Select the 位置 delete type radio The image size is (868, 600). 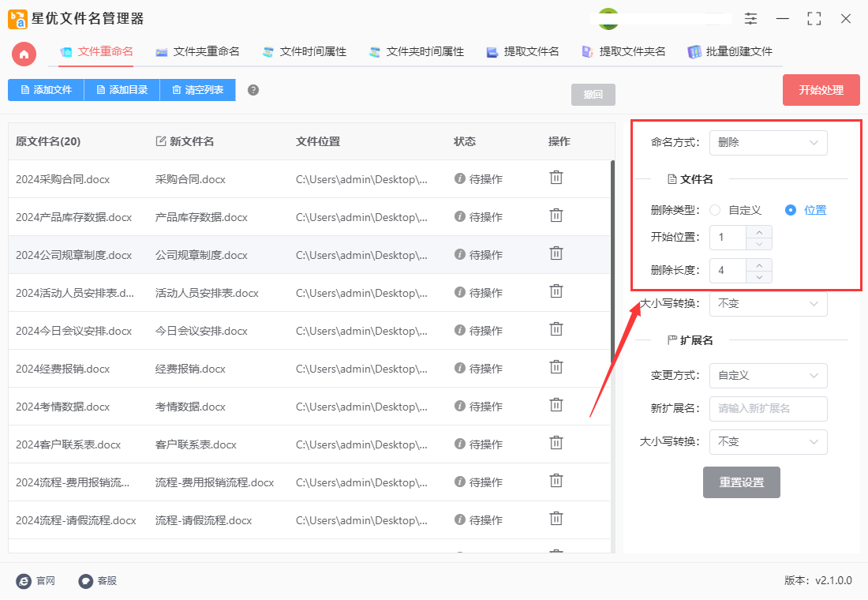[x=791, y=210]
